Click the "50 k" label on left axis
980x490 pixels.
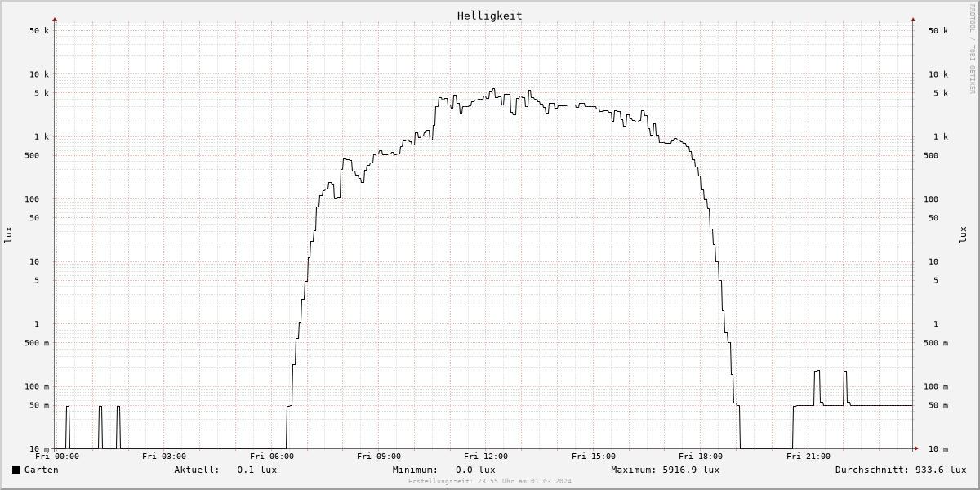point(39,31)
